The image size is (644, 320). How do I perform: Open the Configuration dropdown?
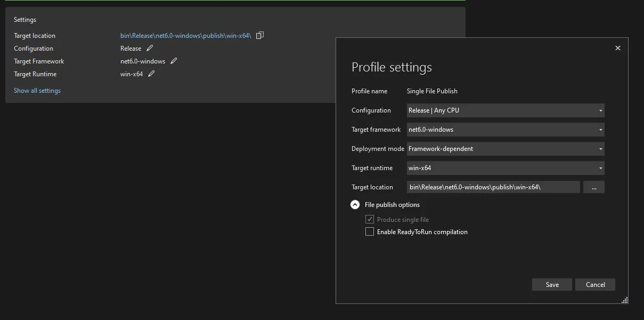[x=505, y=110]
